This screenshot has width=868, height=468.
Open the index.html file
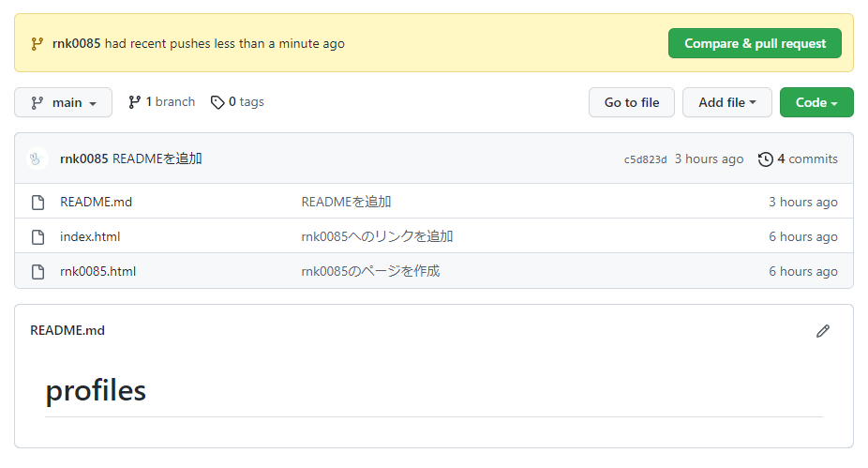coord(90,237)
